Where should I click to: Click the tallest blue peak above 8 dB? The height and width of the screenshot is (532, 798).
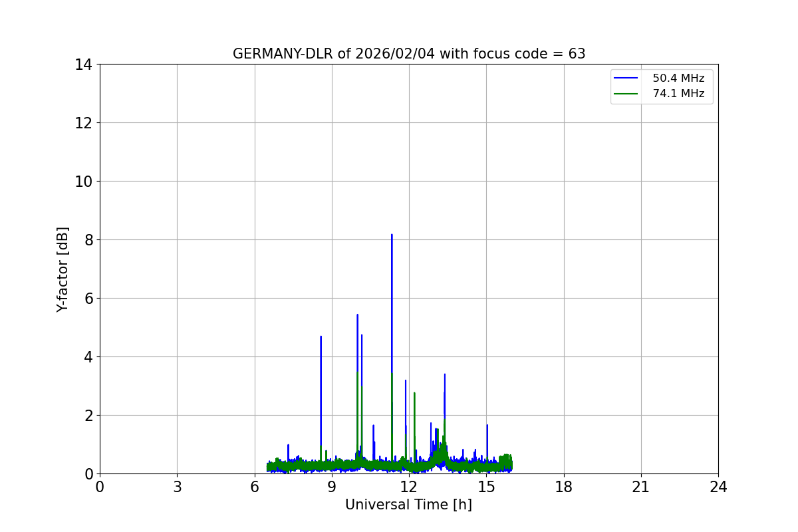pos(392,235)
